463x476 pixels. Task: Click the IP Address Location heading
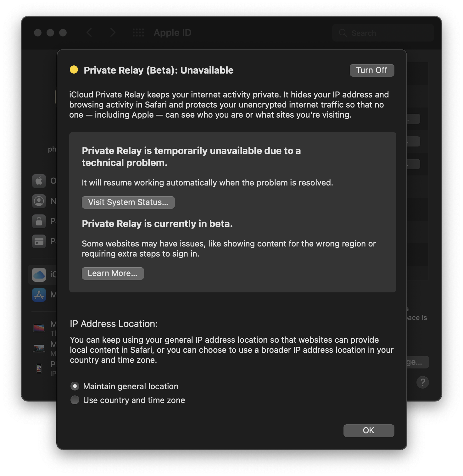pos(114,324)
